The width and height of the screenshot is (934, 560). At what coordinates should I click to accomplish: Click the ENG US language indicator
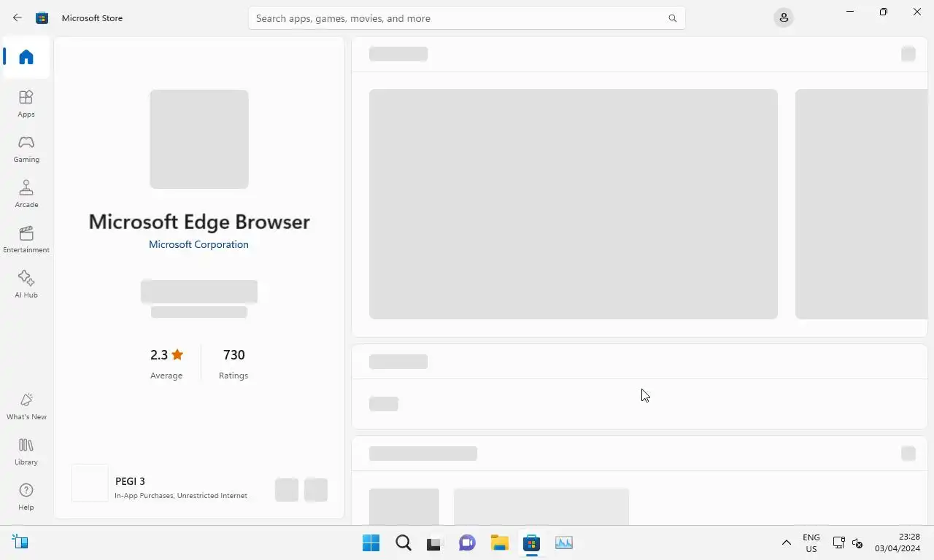pos(811,543)
